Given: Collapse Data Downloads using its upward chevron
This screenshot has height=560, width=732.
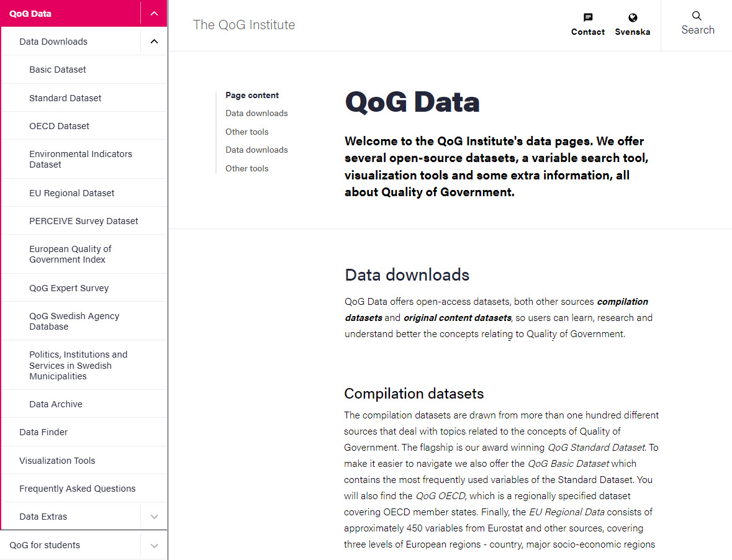Looking at the screenshot, I should tap(153, 41).
